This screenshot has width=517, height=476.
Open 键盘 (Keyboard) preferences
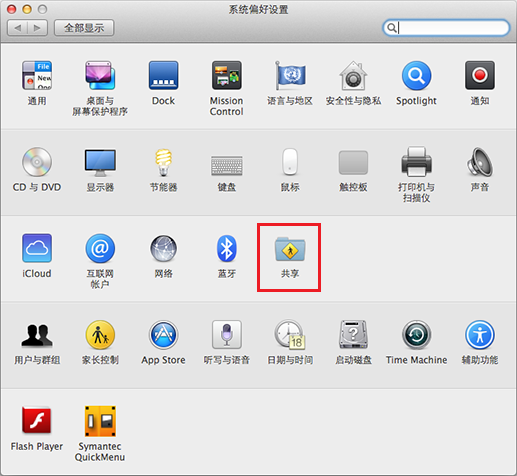point(227,165)
